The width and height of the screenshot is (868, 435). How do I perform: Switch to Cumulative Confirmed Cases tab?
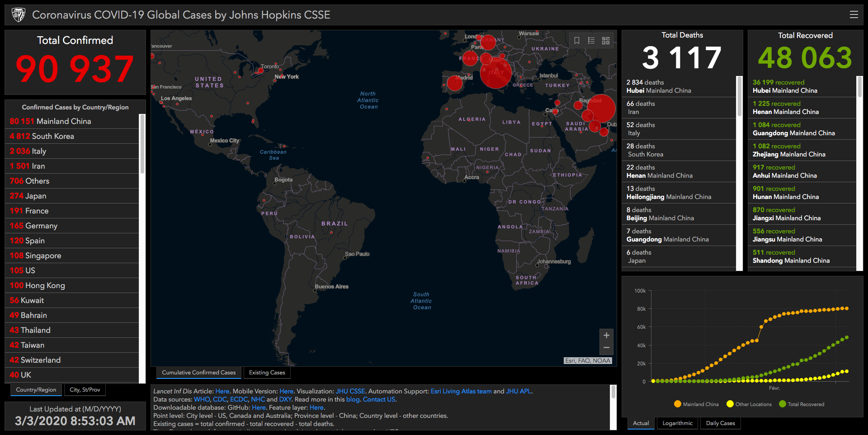click(x=199, y=373)
